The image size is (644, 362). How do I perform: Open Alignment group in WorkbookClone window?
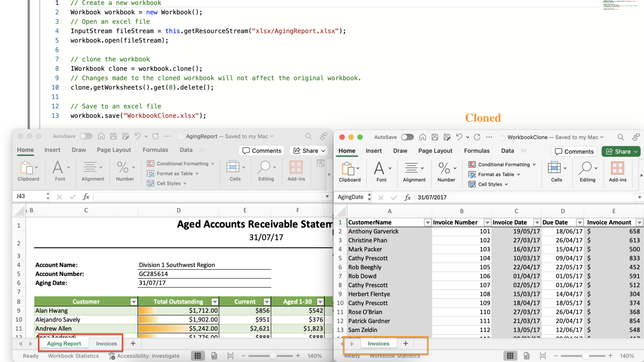click(x=414, y=172)
